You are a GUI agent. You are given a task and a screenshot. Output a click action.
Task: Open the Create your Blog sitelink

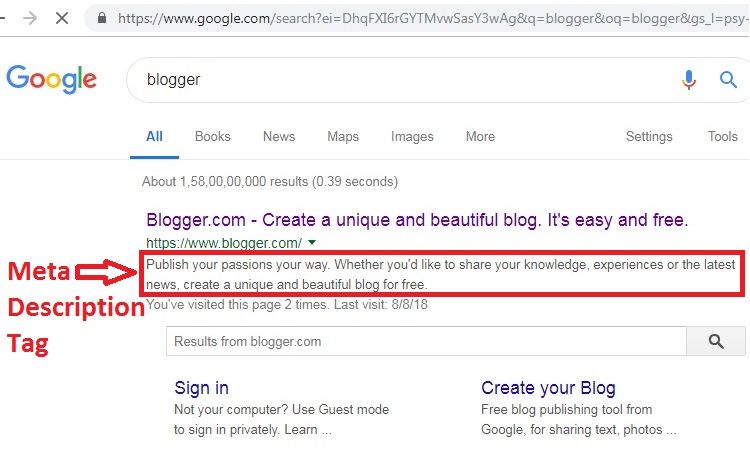548,388
